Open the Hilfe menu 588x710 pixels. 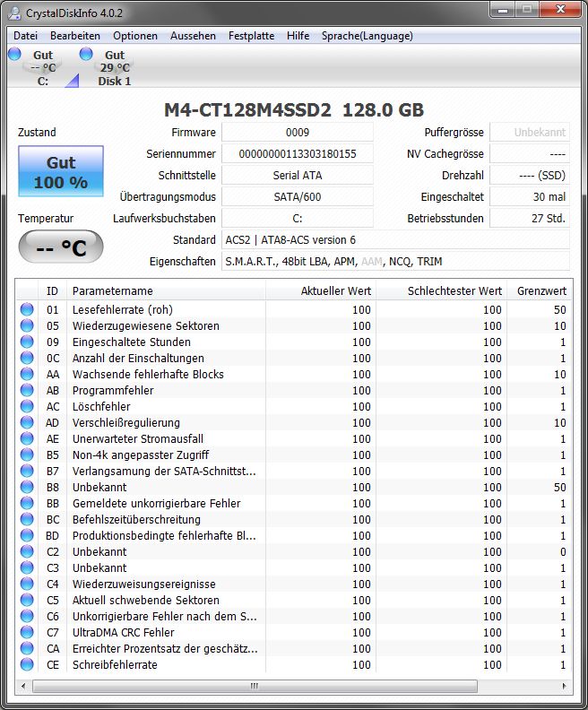point(298,36)
